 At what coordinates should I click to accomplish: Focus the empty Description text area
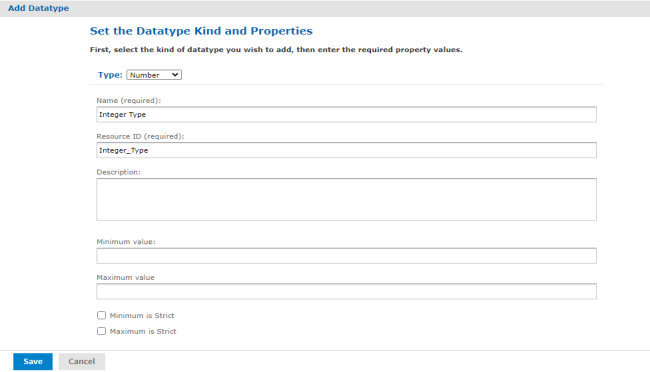pyautogui.click(x=346, y=199)
